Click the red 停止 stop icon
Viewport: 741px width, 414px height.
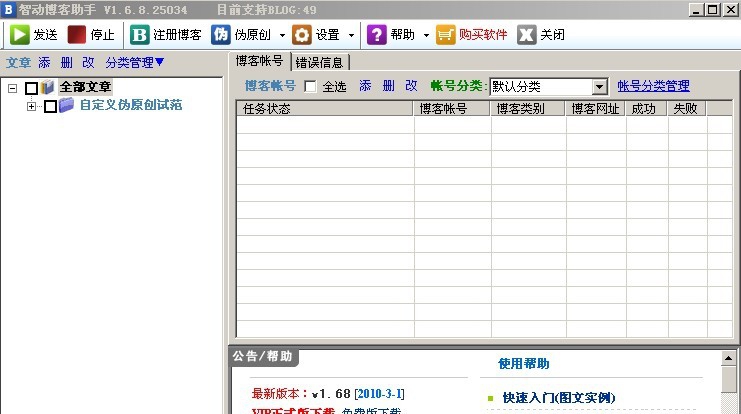click(x=77, y=34)
